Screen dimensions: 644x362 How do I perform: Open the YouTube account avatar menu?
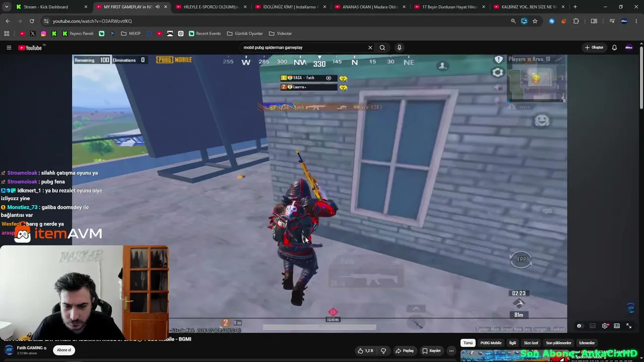click(628, 48)
